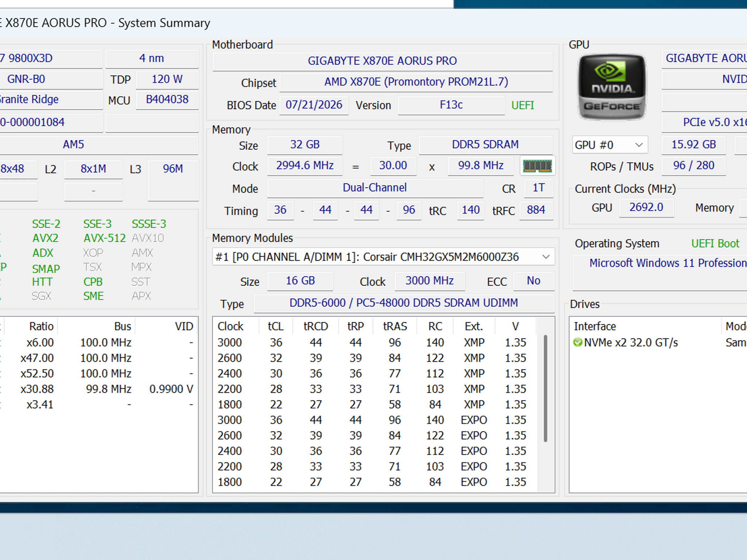Click the L2 cache 8x1M value
747x560 pixels.
click(x=93, y=169)
